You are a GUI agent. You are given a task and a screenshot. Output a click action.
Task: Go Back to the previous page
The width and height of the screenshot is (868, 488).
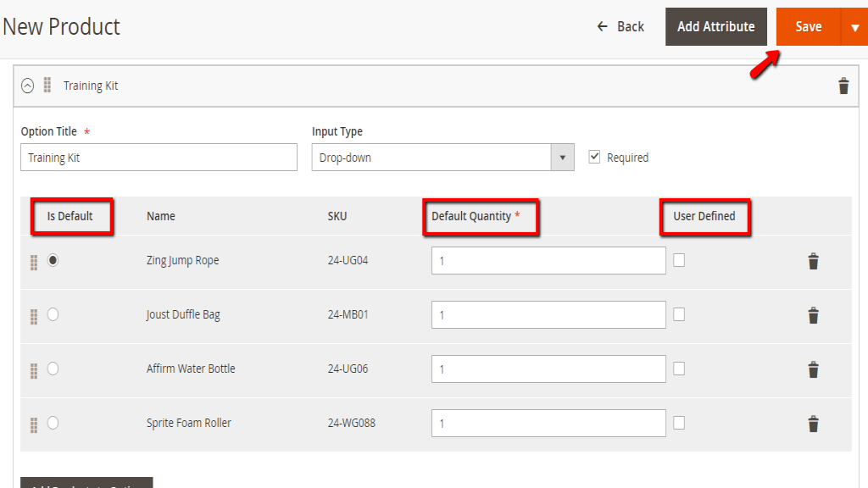tap(620, 27)
